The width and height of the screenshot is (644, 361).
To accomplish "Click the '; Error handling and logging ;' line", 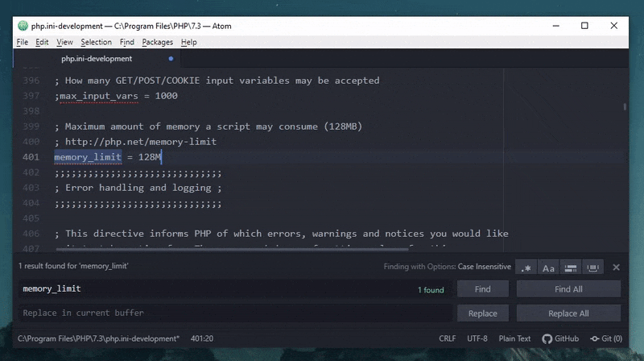I will [138, 188].
